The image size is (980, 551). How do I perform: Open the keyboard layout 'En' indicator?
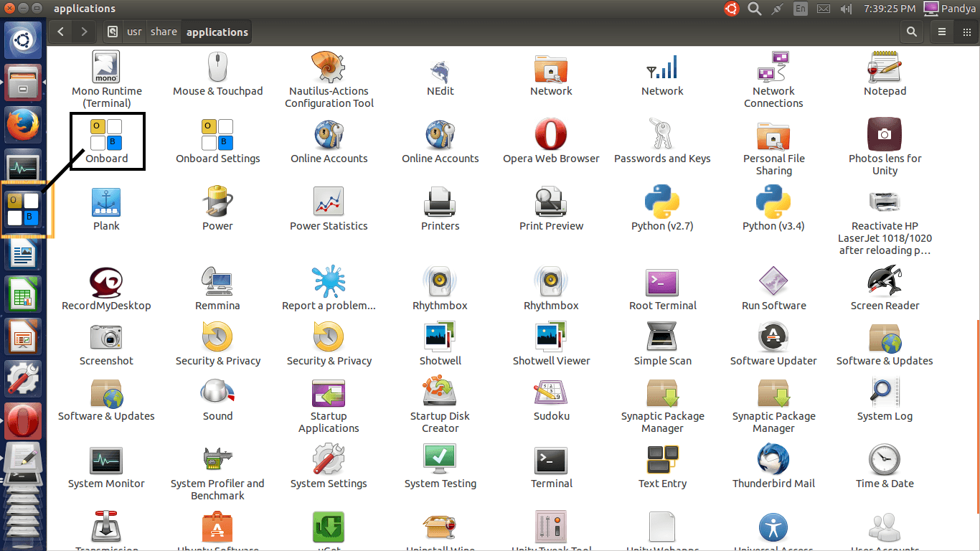(801, 9)
